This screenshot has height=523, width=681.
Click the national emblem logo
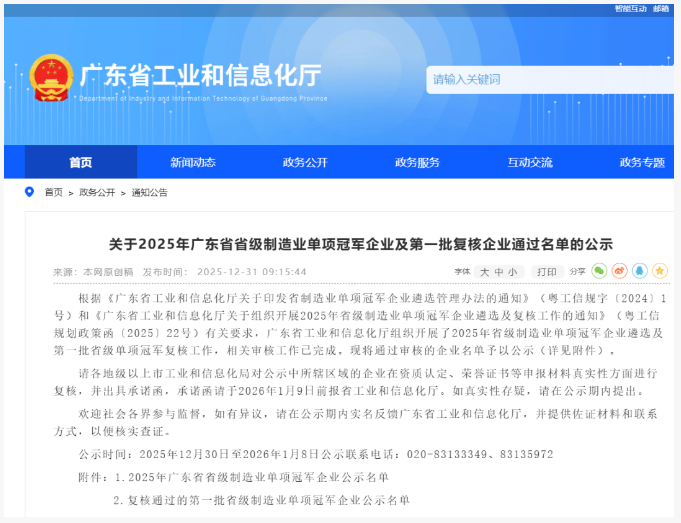tap(51, 78)
